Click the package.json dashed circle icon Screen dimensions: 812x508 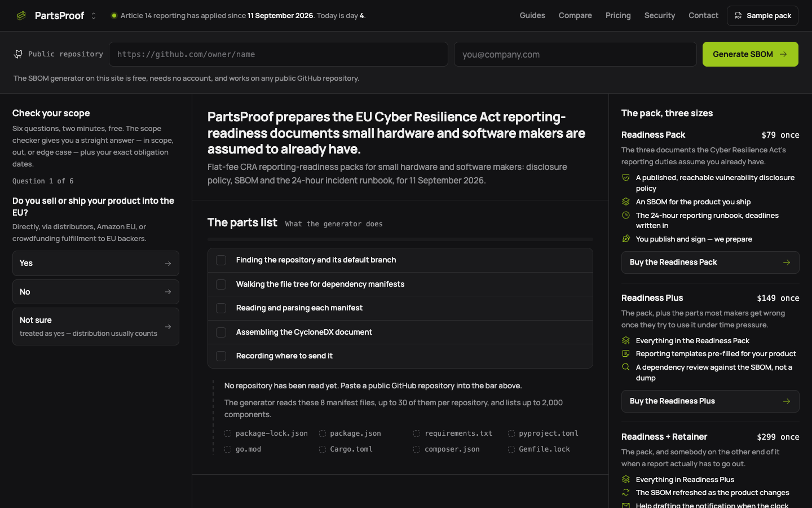[x=323, y=433]
